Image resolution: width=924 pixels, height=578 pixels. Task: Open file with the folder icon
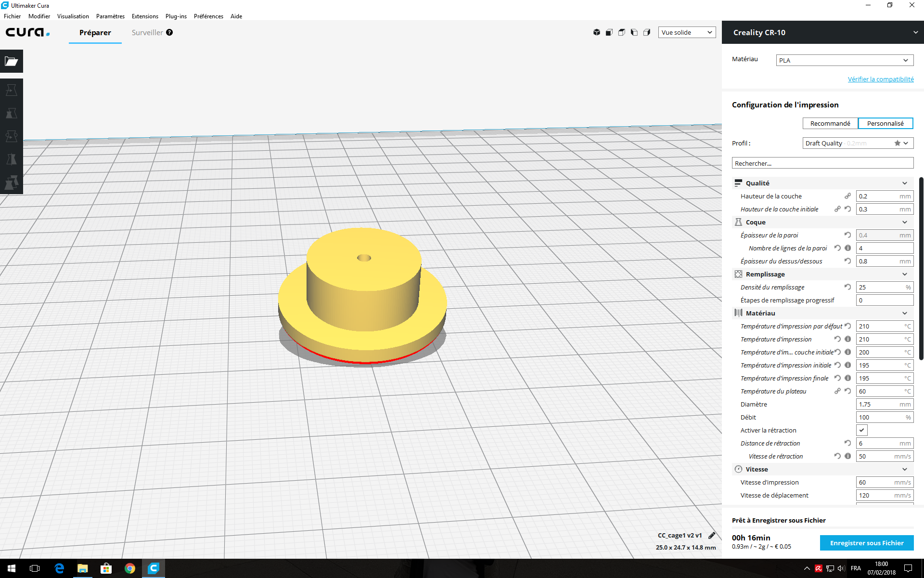[11, 61]
